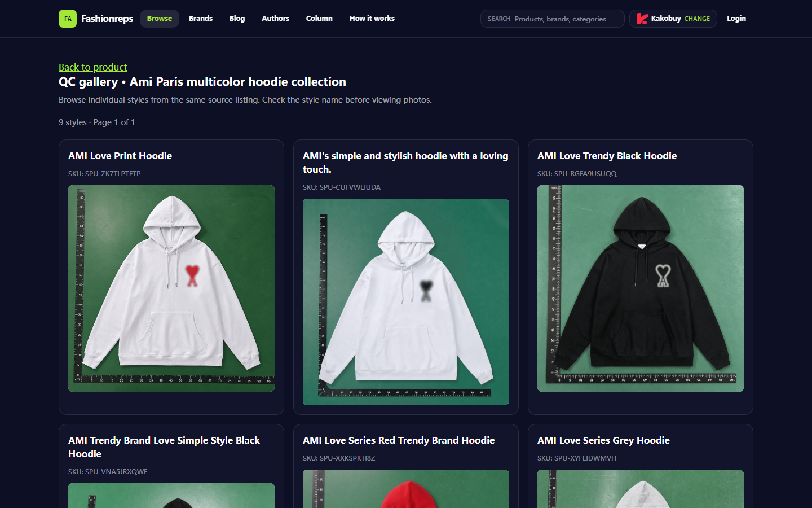Image resolution: width=812 pixels, height=508 pixels.
Task: Focus the products search field
Action: point(553,19)
